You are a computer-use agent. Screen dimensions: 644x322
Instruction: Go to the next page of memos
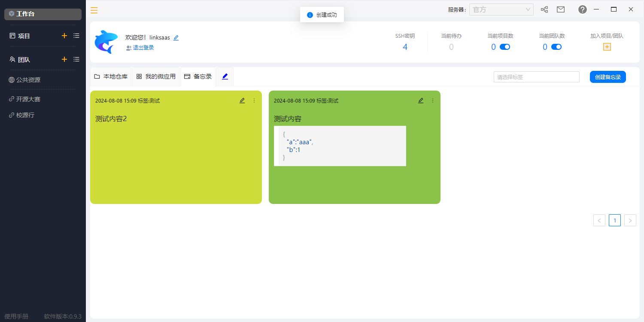tap(630, 221)
